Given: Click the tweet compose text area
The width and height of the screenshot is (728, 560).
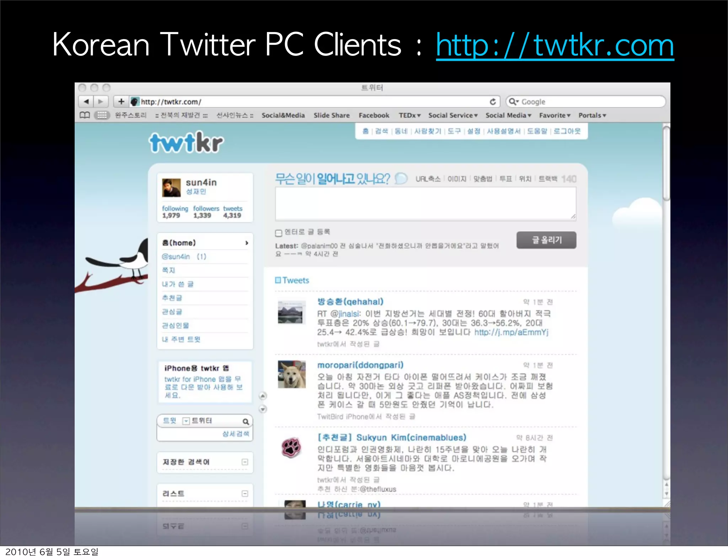Looking at the screenshot, I should 425,203.
